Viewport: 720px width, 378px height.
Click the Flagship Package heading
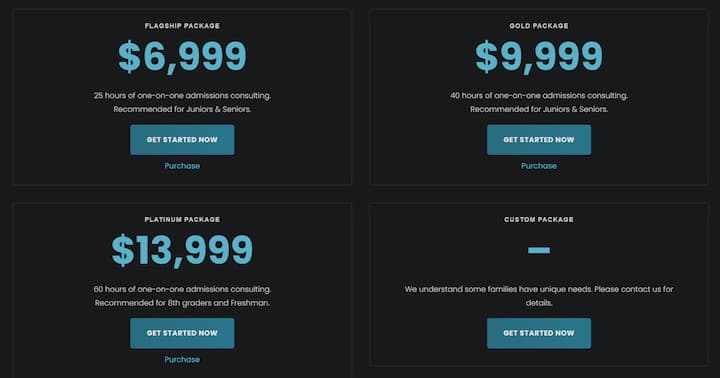click(182, 26)
